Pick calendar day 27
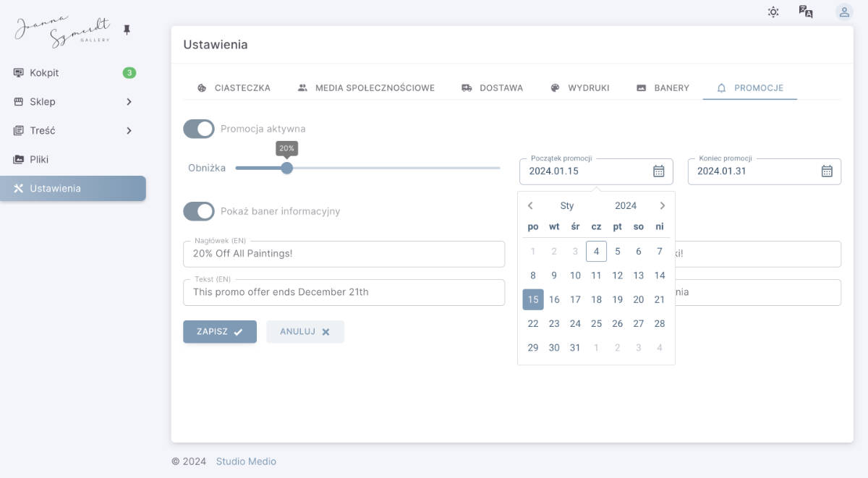Screen dimensions: 868x478 [638, 323]
